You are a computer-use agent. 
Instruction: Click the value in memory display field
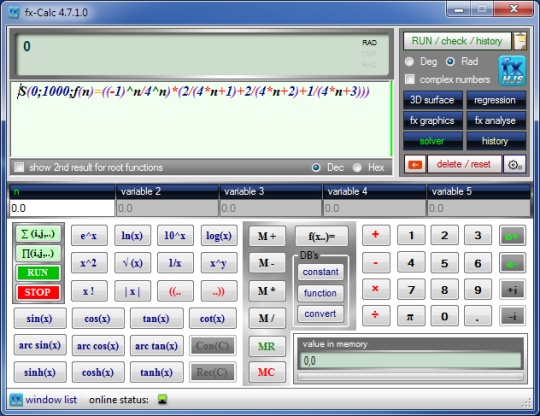click(411, 361)
